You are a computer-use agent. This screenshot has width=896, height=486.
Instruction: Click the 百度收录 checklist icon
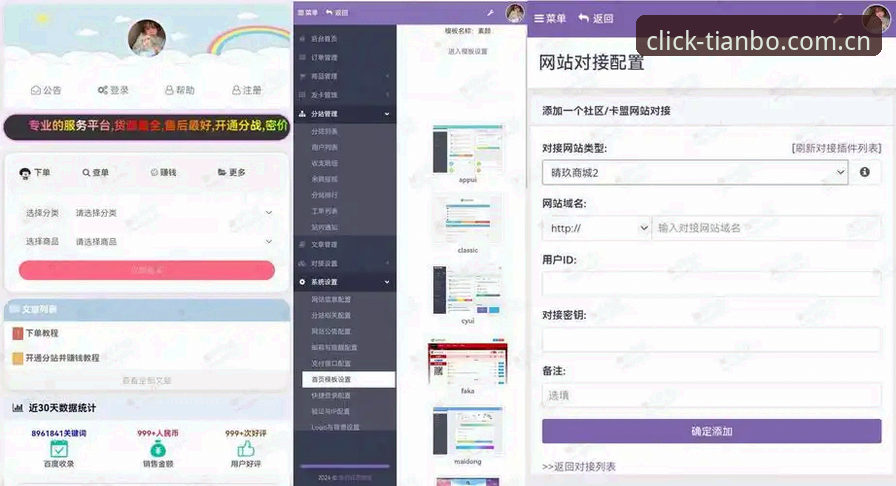coord(59,449)
